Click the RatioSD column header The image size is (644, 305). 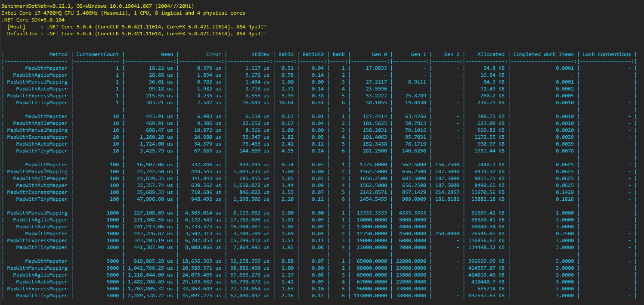313,54
